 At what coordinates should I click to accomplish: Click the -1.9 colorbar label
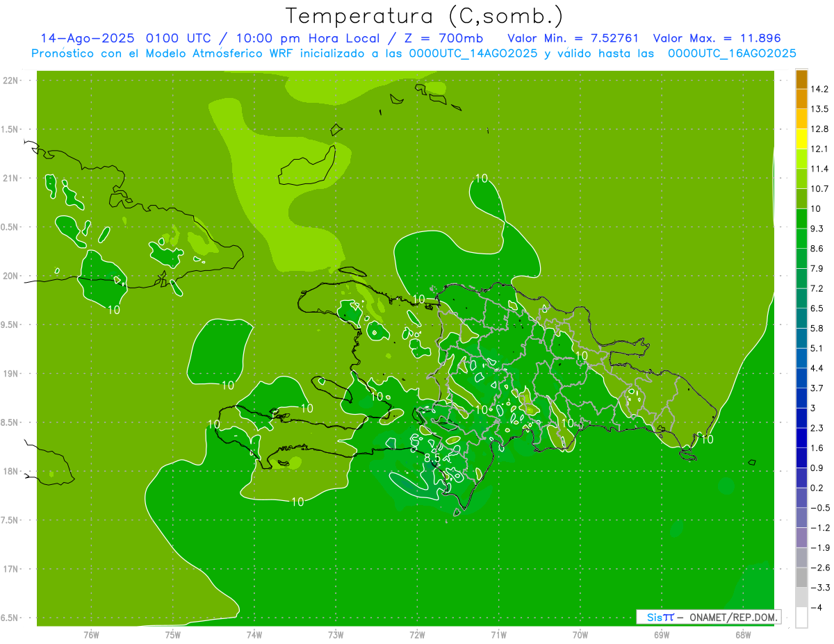point(820,548)
